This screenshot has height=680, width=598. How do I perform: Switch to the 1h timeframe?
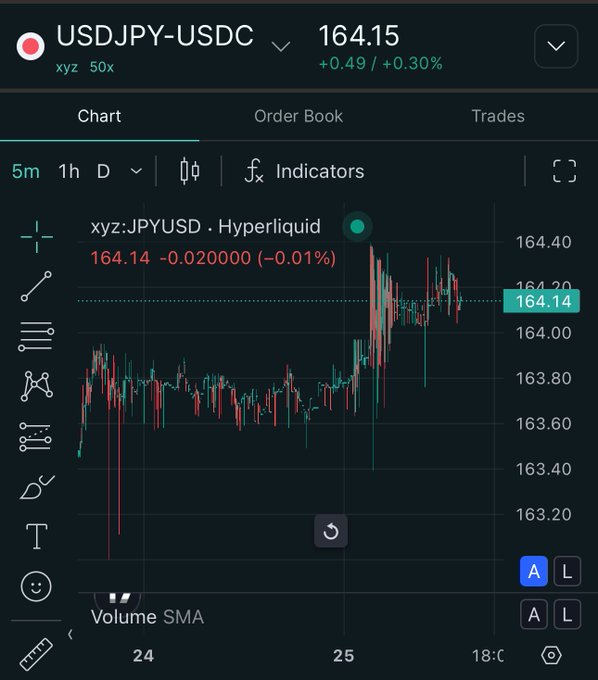click(69, 171)
